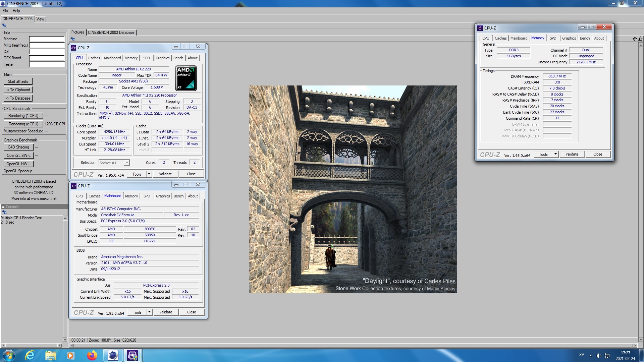
Task: Click Validate in CPU window
Action: 165,174
